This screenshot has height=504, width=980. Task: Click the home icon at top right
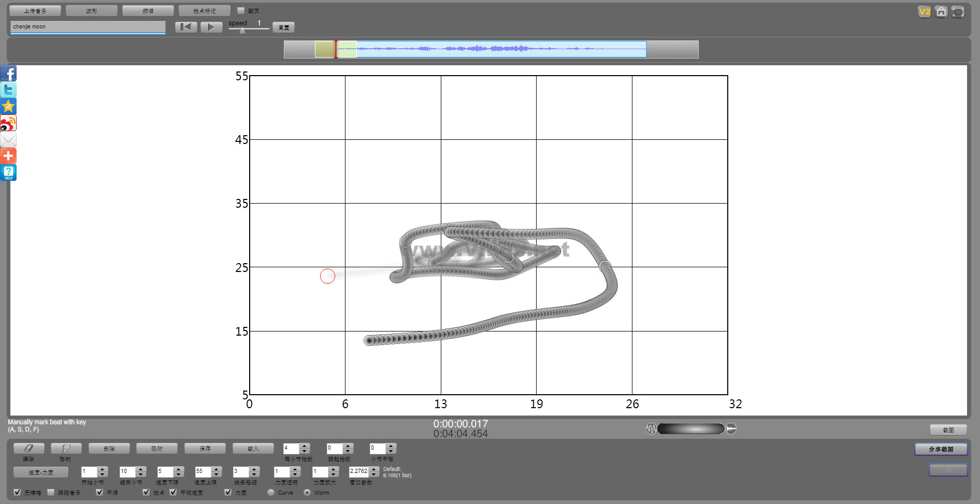(x=941, y=12)
